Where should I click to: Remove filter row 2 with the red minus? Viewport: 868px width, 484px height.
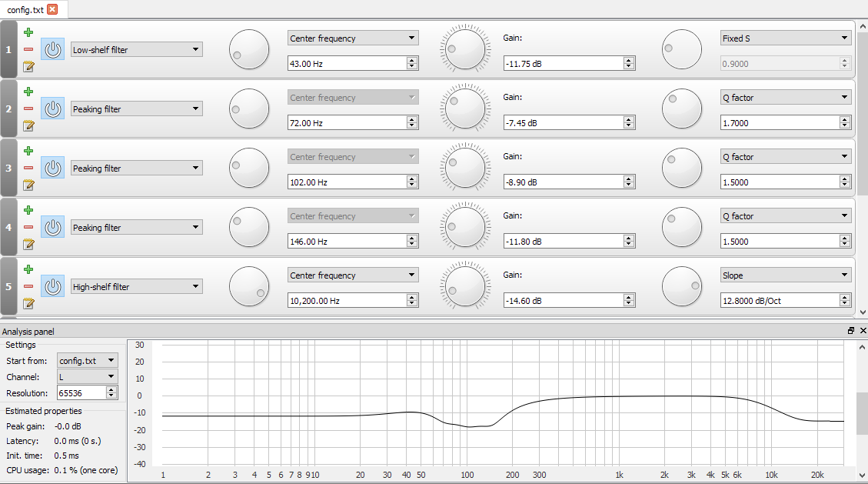click(x=28, y=108)
